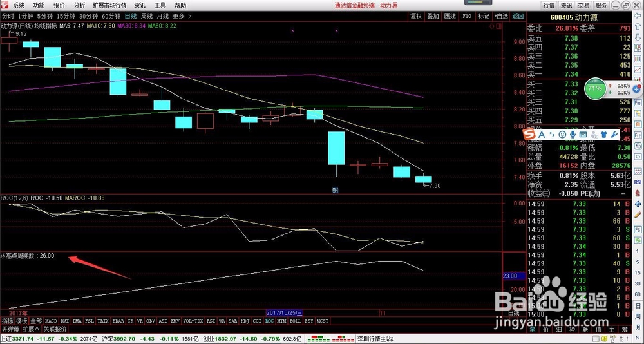Image resolution: width=644 pixels, height=344 pixels.
Task: Select the 笔 tab below the trade list
Action: [x=533, y=329]
